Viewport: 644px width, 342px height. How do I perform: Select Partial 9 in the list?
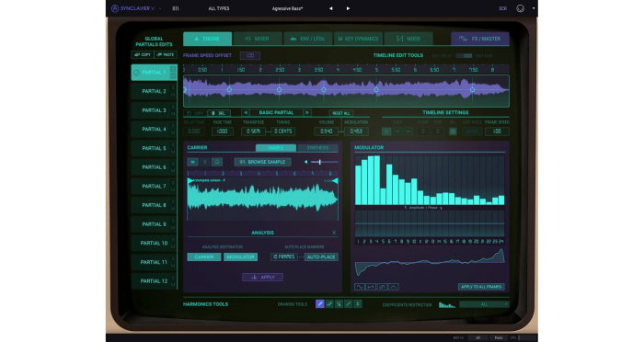[154, 223]
